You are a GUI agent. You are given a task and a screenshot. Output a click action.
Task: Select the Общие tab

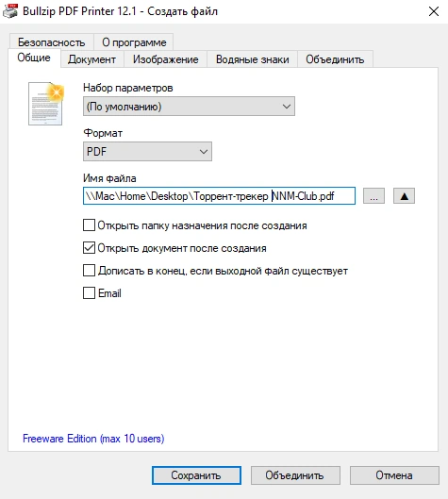coord(34,58)
